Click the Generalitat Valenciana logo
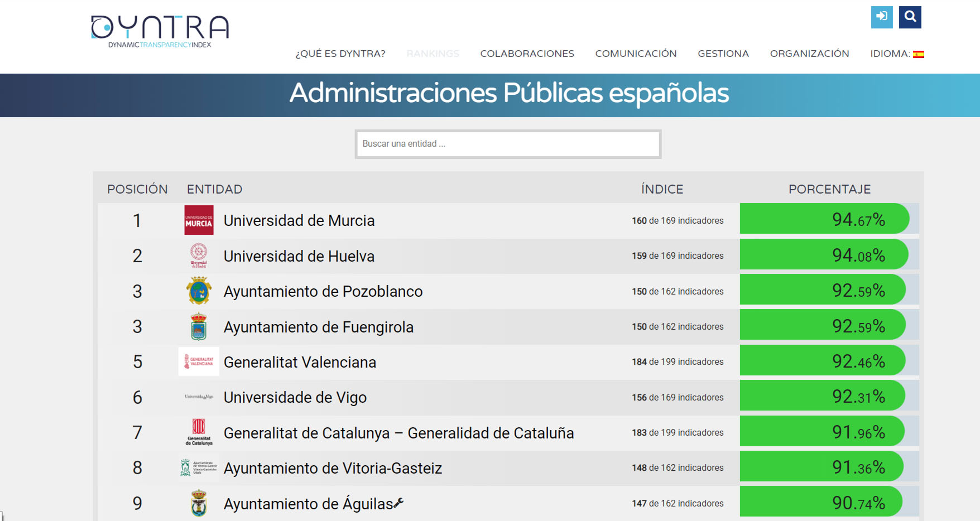This screenshot has height=521, width=980. 199,361
